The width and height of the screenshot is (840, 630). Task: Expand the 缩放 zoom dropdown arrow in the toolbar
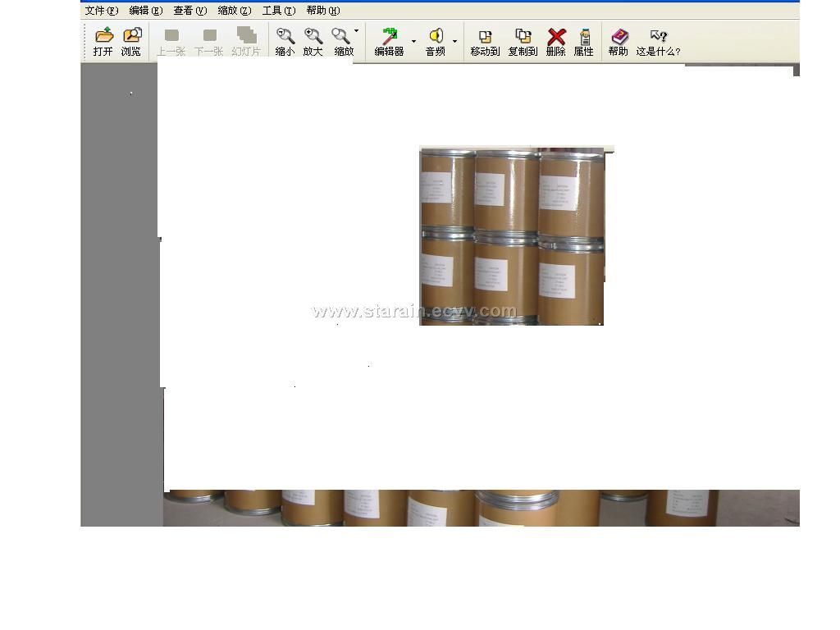(x=356, y=31)
